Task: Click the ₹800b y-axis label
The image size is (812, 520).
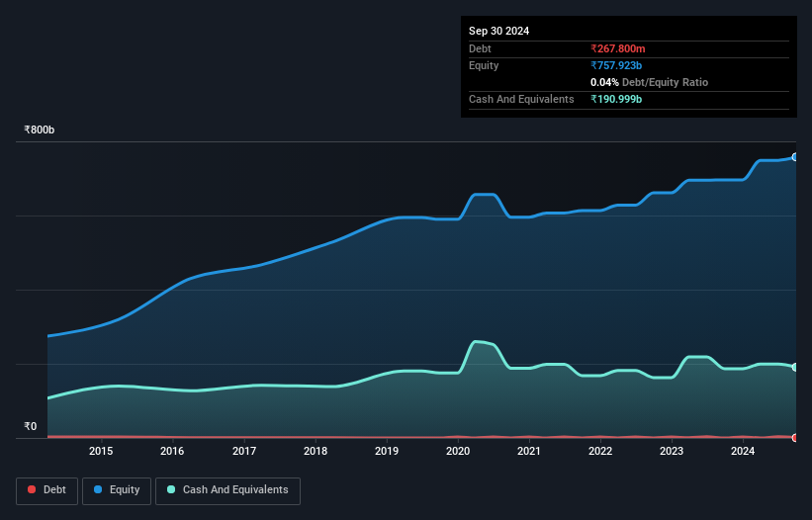Action: [x=39, y=130]
